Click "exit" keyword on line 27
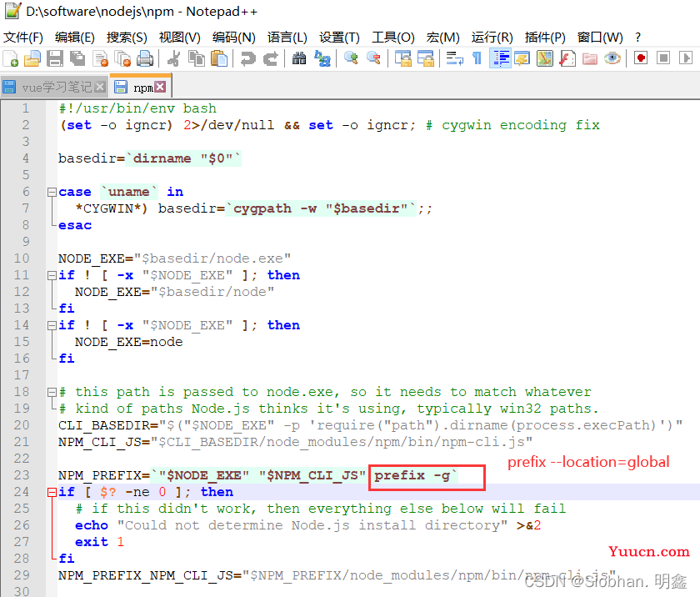700x597 pixels. pyautogui.click(x=91, y=542)
